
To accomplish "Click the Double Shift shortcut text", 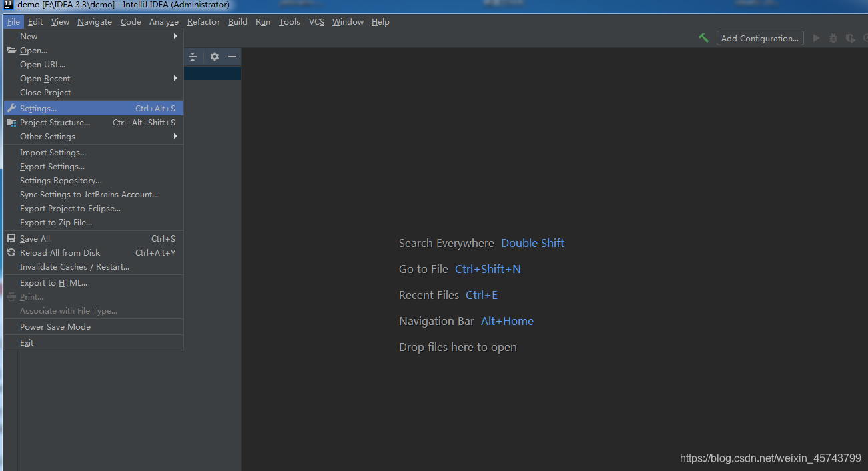I will [532, 243].
